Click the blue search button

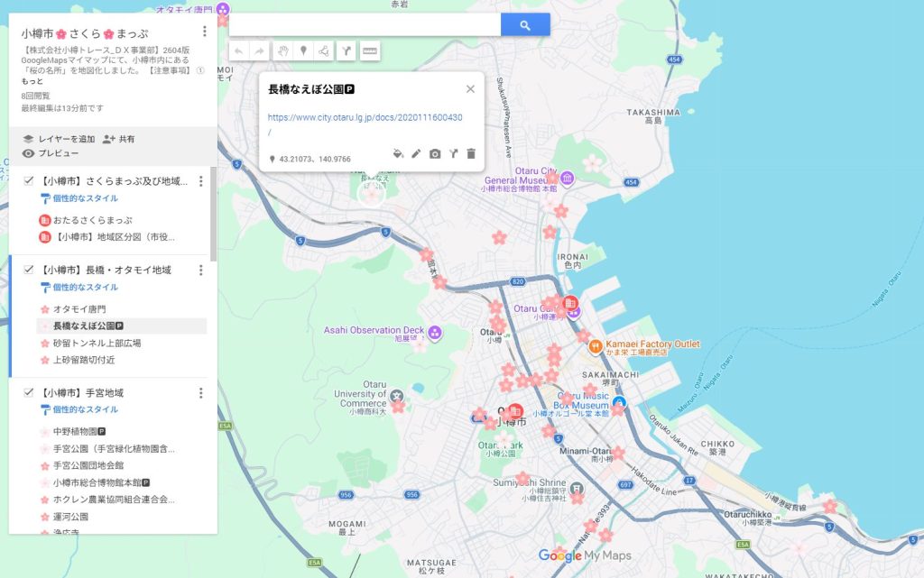(525, 25)
